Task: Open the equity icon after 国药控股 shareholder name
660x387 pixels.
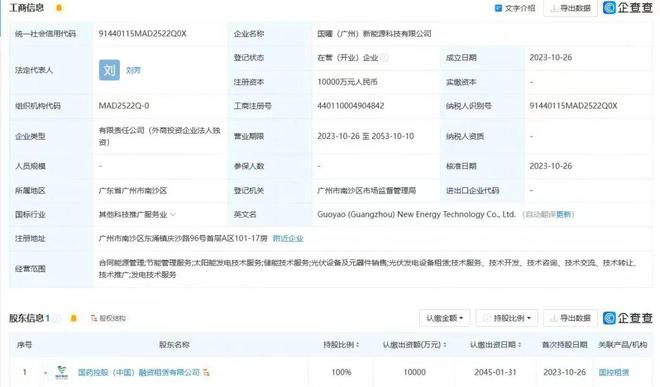Action: [206, 372]
